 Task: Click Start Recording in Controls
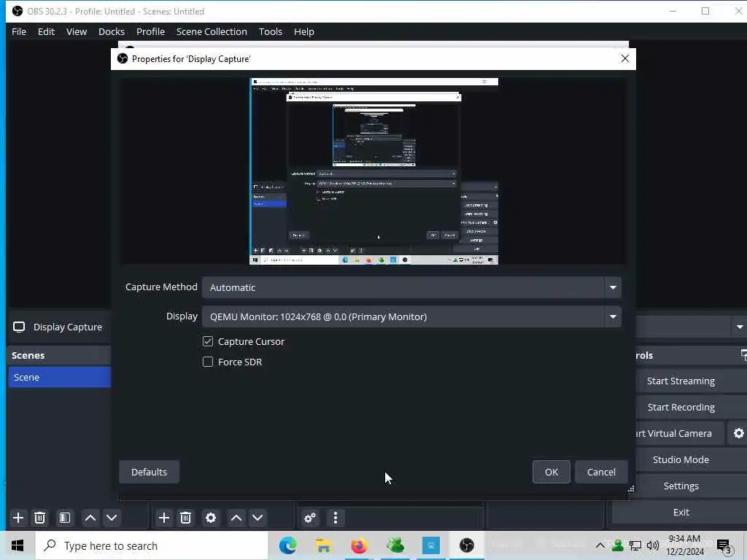[x=681, y=407]
